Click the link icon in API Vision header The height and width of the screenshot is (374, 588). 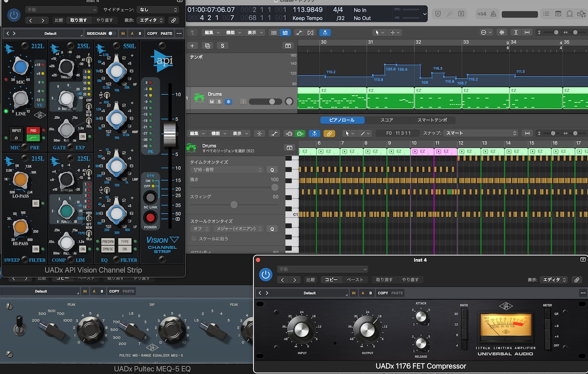pos(173,20)
